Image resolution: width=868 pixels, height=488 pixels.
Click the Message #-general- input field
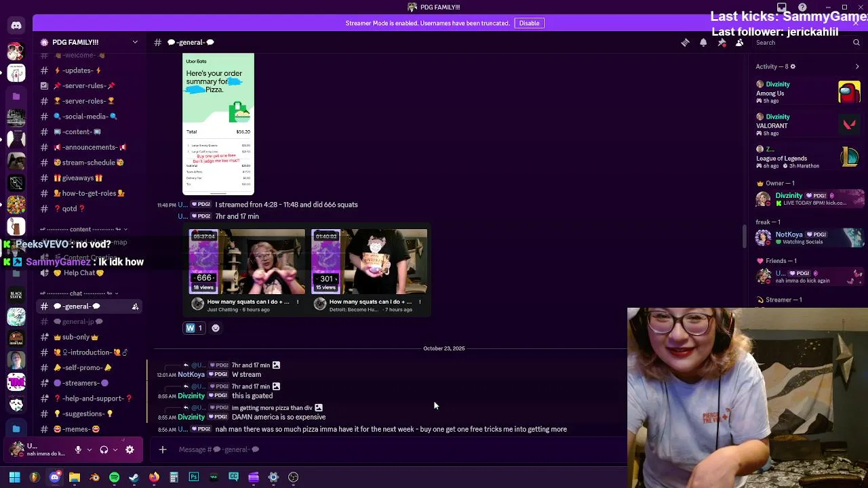(x=400, y=449)
